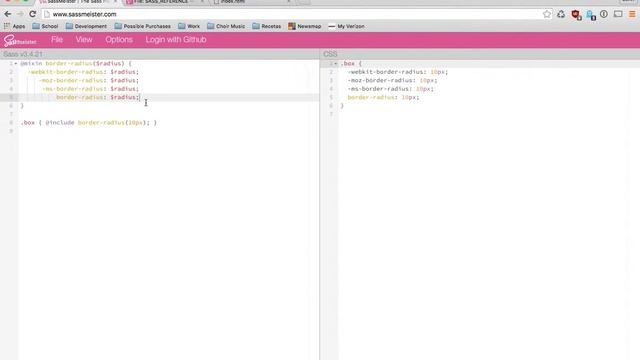Click the -ms-border-radius: $radius line in Sass
Image resolution: width=640 pixels, height=360 pixels.
(x=91, y=89)
